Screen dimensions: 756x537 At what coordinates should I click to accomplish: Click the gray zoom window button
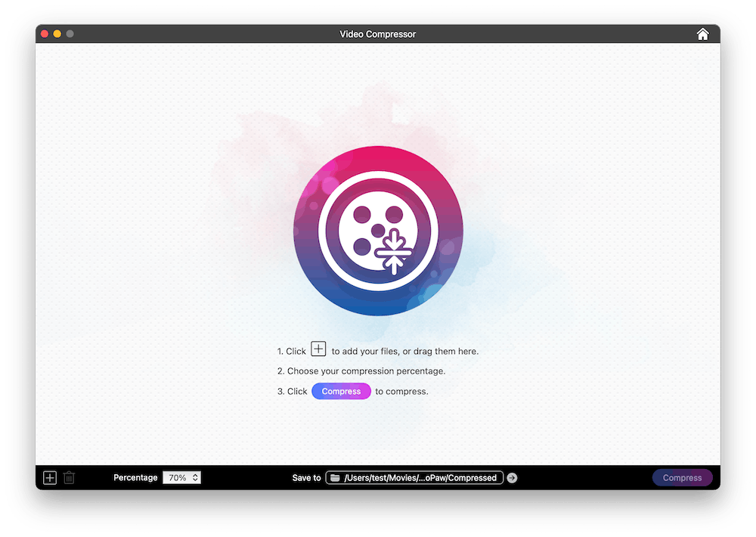pyautogui.click(x=70, y=34)
